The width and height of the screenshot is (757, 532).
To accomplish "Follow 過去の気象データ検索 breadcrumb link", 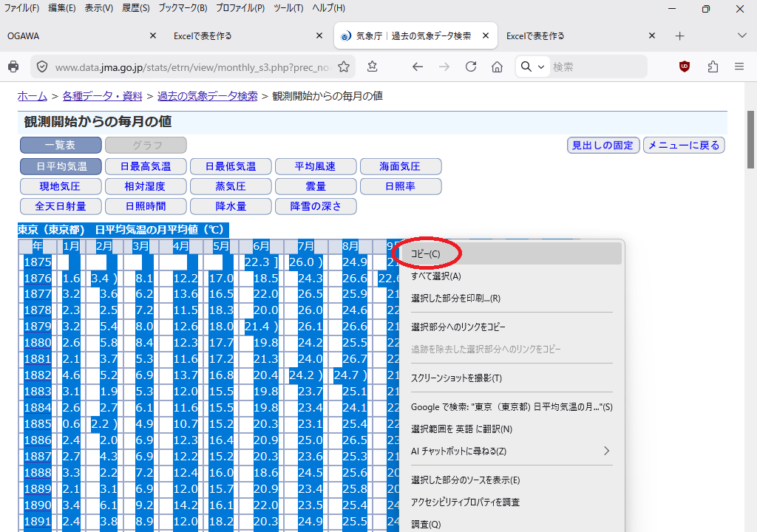I will [208, 96].
